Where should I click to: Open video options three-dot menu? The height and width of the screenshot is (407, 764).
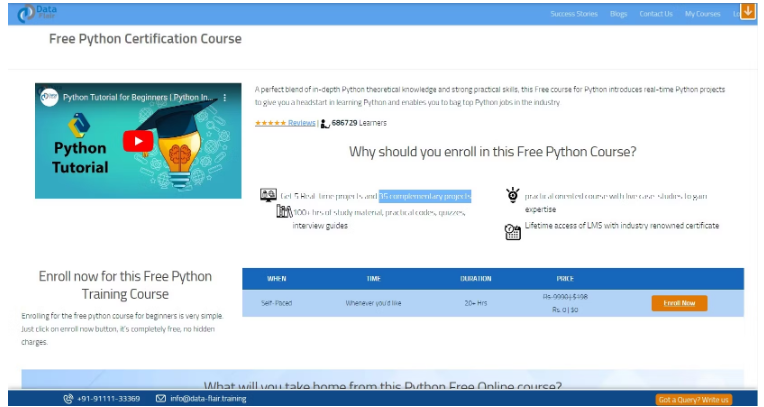(x=225, y=97)
